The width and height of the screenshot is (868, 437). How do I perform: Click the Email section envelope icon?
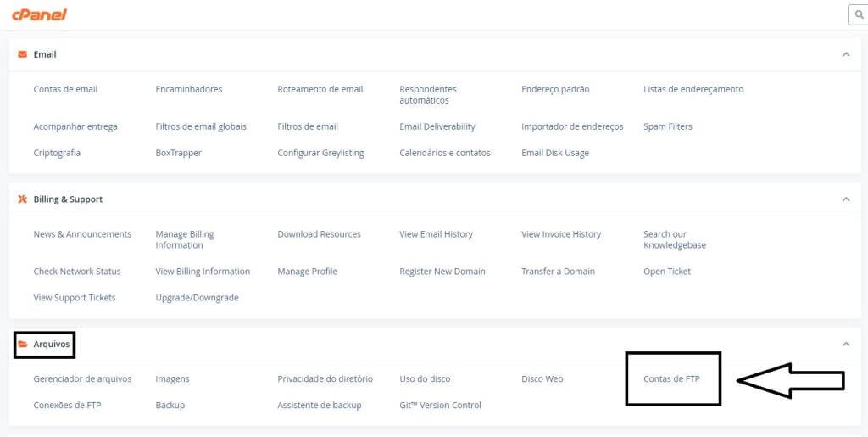[22, 54]
